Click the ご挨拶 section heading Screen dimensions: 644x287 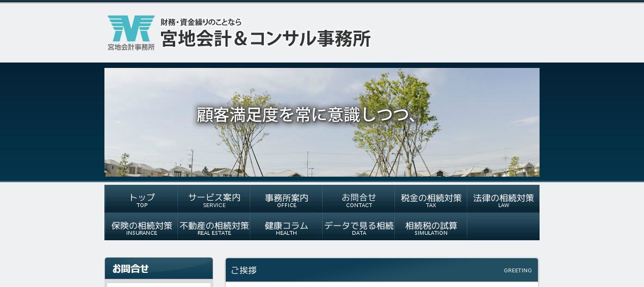pyautogui.click(x=244, y=270)
